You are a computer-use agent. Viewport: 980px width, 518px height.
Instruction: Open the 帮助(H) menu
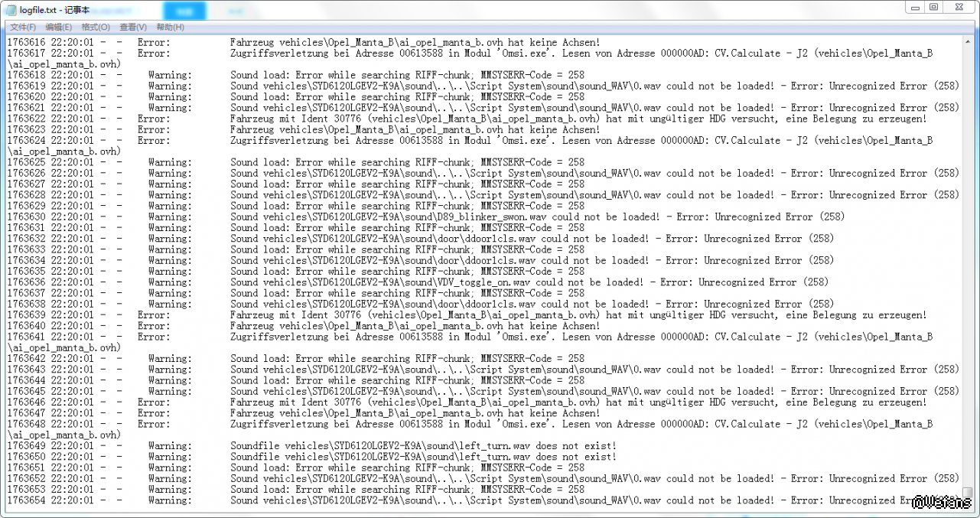[170, 27]
